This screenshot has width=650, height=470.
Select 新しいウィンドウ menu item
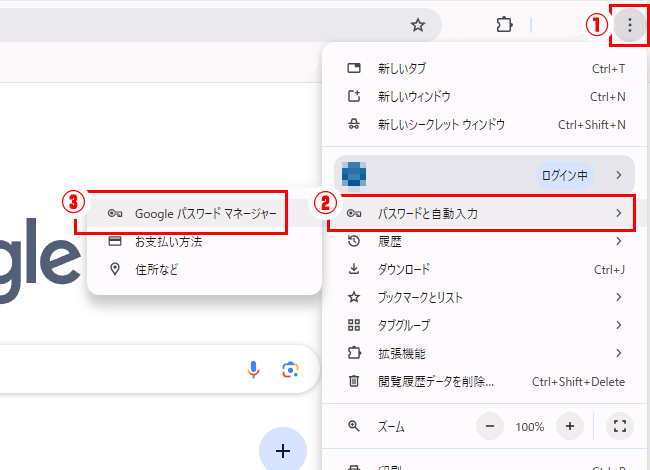(x=413, y=97)
